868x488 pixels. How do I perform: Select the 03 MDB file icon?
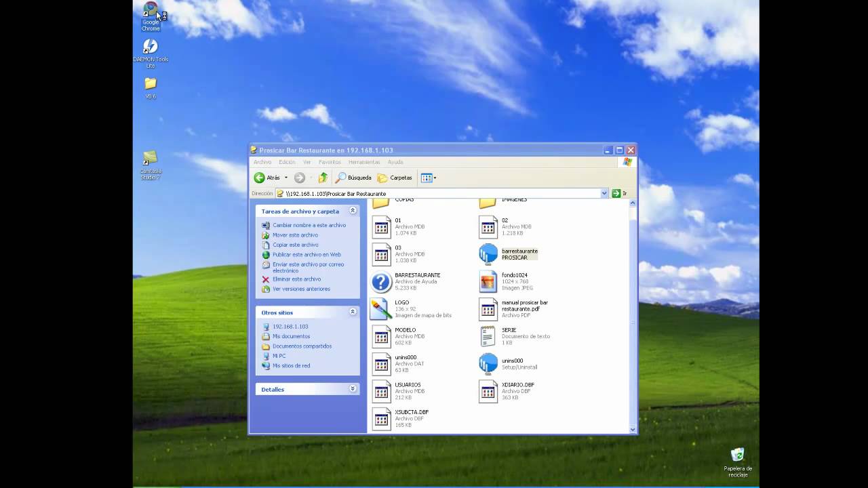click(382, 254)
